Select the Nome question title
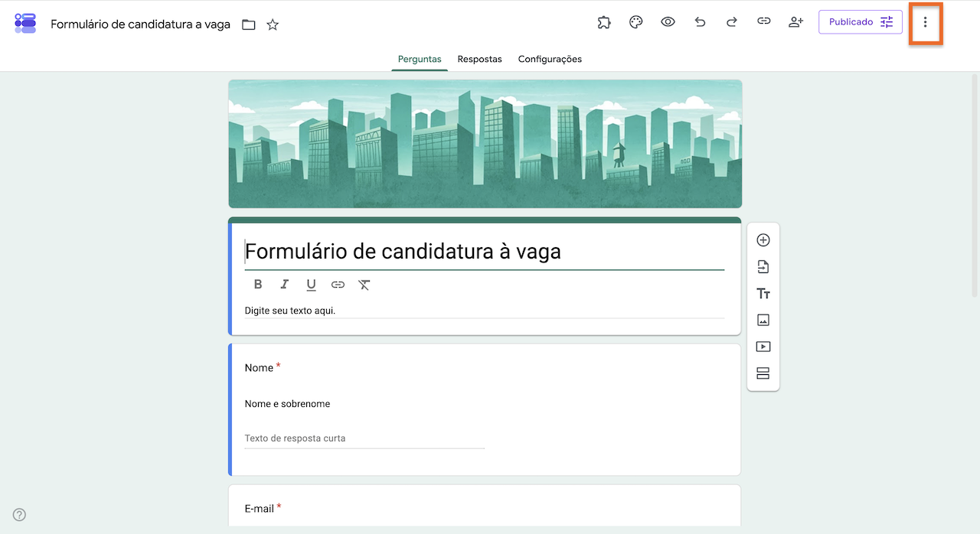This screenshot has width=980, height=534. (x=259, y=368)
